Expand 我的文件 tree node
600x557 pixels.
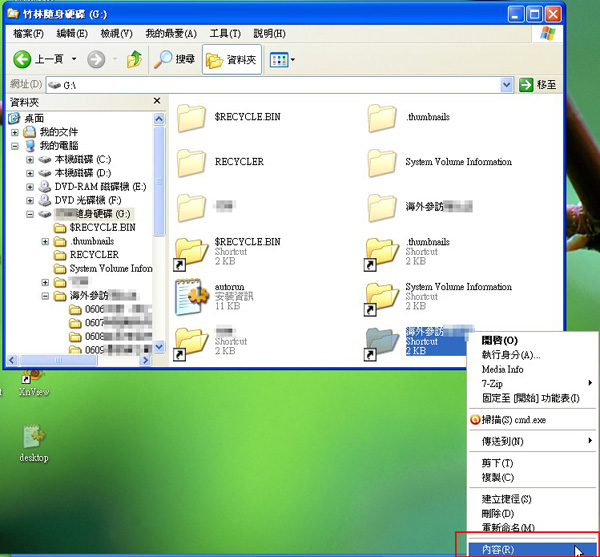pos(15,132)
